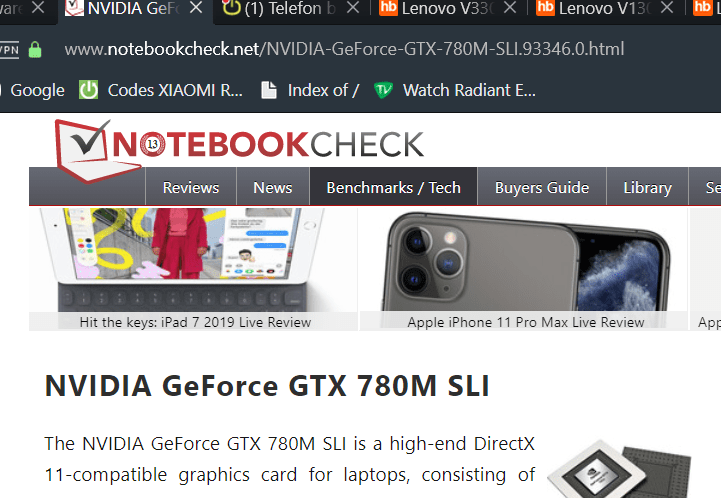Click the Watch Radiant bookmark TV icon
Viewport: 721px width, 498px height.
click(383, 90)
